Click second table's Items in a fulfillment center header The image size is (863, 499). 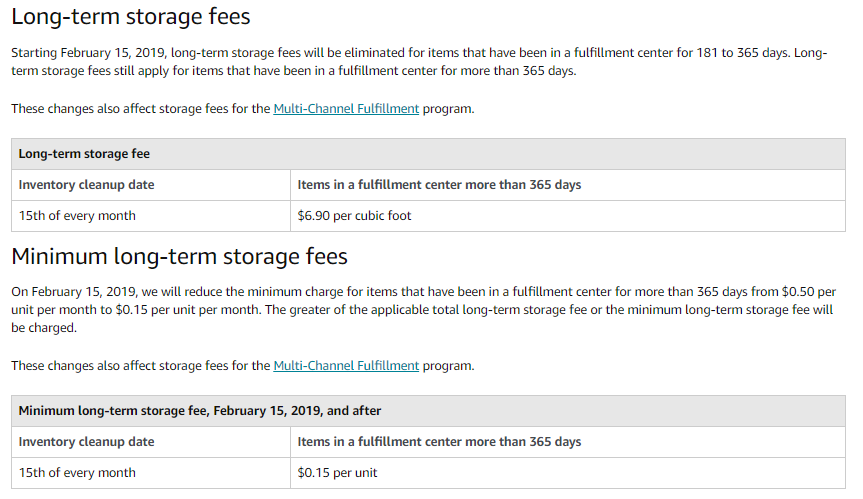coord(568,442)
